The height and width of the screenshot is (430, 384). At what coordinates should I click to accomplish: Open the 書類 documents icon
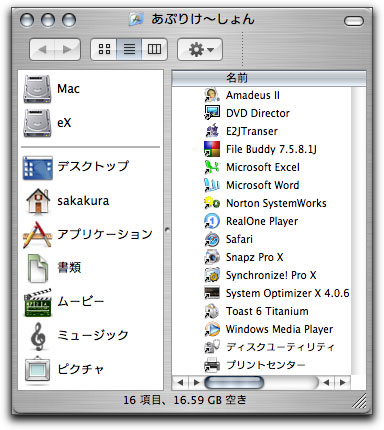click(38, 268)
